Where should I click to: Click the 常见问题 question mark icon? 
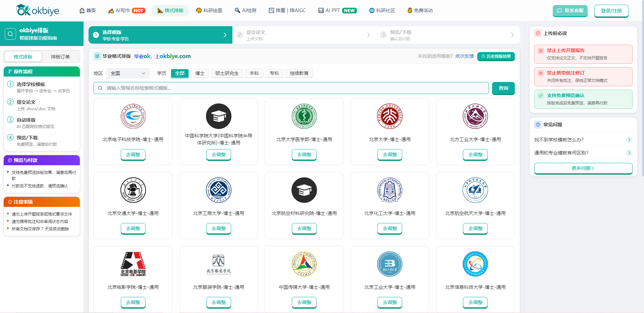(x=538, y=125)
